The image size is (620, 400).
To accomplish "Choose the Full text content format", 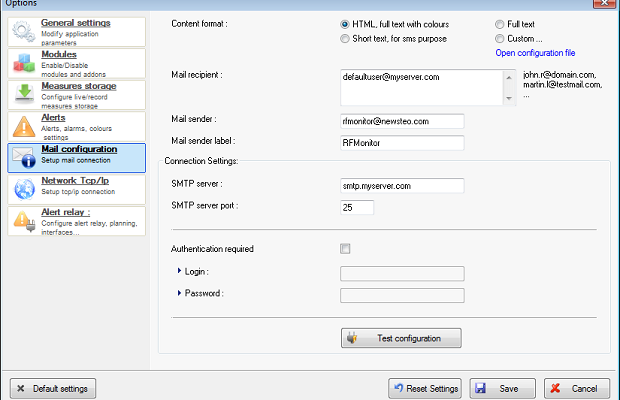I will (x=500, y=24).
